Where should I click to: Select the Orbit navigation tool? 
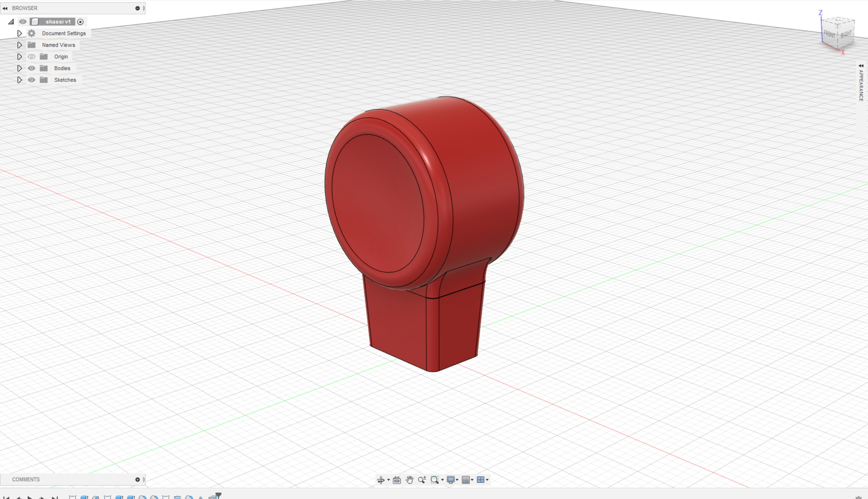[380, 480]
